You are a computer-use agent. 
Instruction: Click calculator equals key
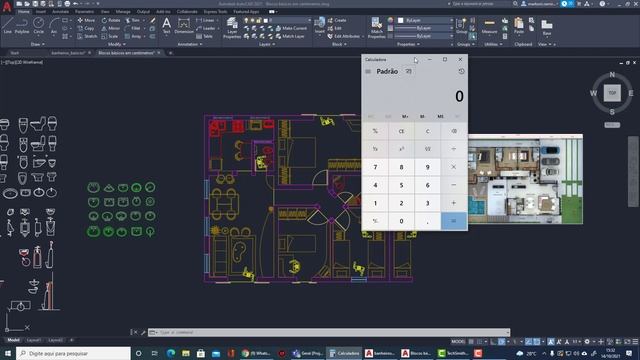[453, 221]
